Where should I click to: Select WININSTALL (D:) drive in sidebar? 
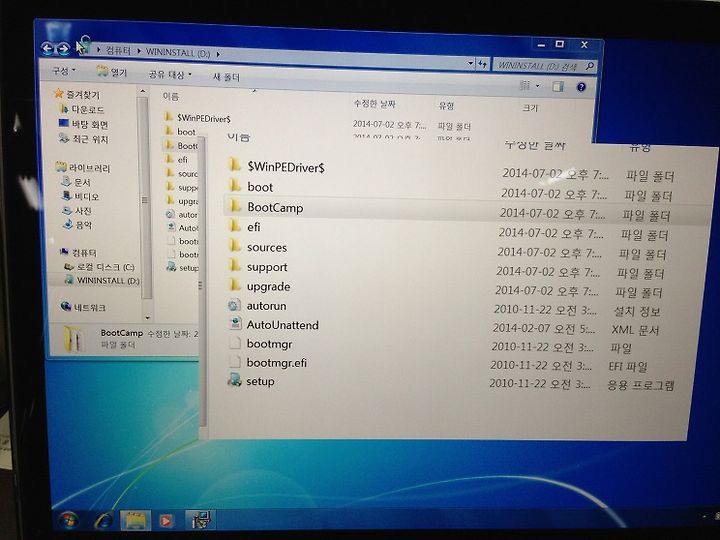click(x=102, y=280)
